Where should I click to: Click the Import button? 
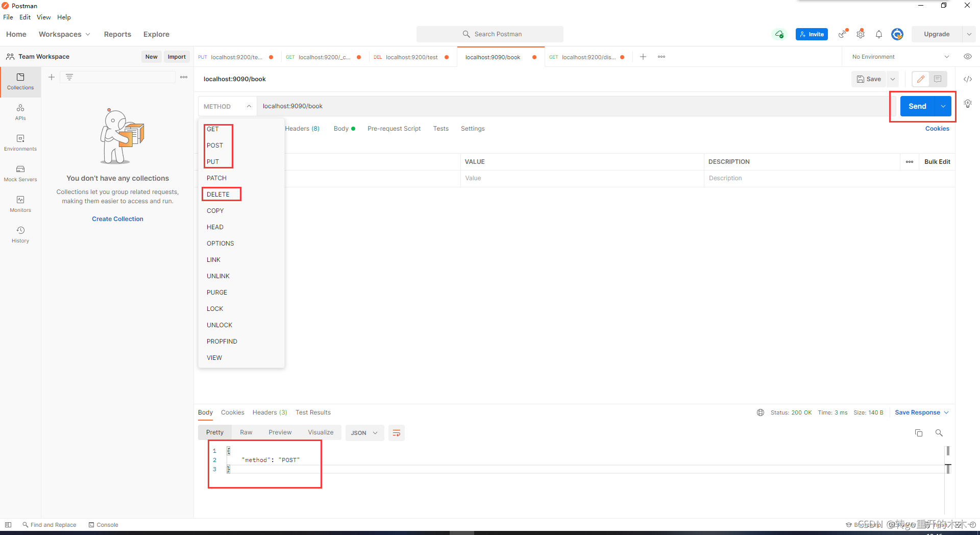[x=177, y=57]
